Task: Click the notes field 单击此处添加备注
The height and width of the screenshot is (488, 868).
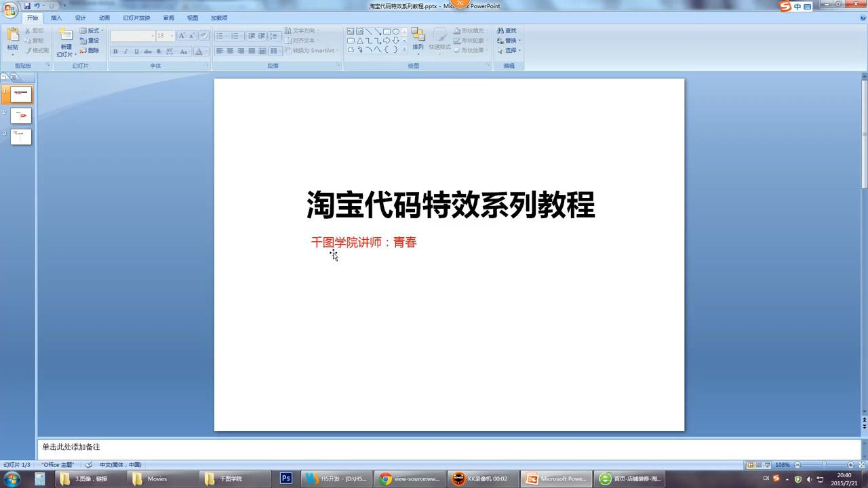Action: (x=449, y=447)
